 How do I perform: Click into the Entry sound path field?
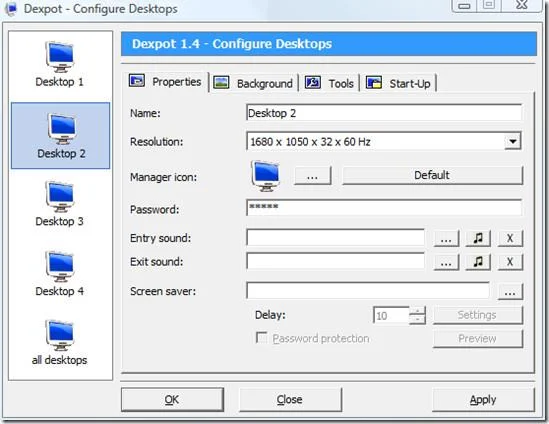pos(335,238)
